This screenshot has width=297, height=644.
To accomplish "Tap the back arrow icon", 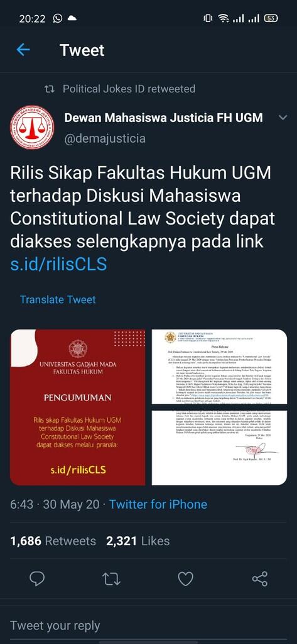I will 23,50.
